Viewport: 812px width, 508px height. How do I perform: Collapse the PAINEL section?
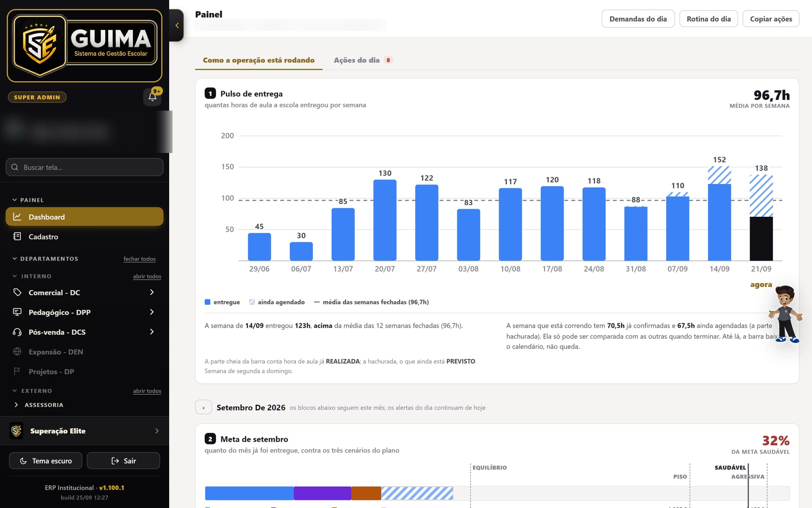point(28,200)
